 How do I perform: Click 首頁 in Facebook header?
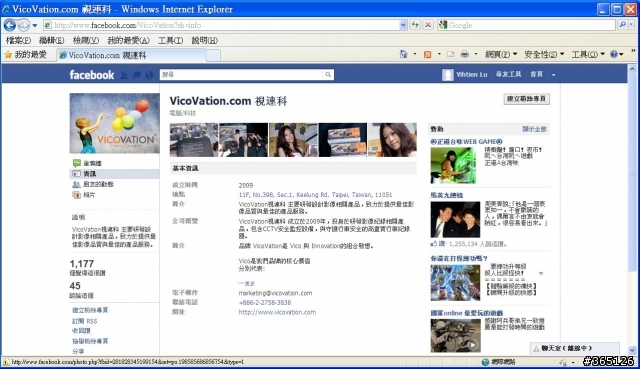click(536, 74)
